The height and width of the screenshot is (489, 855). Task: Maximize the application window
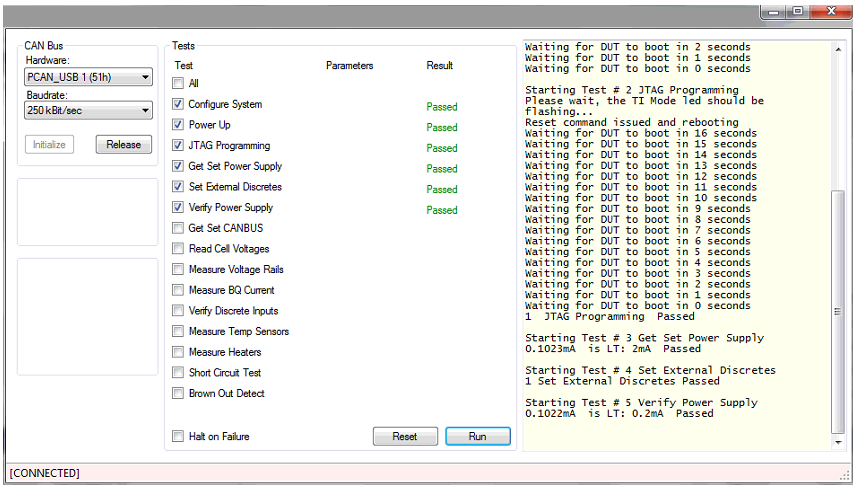coord(799,12)
